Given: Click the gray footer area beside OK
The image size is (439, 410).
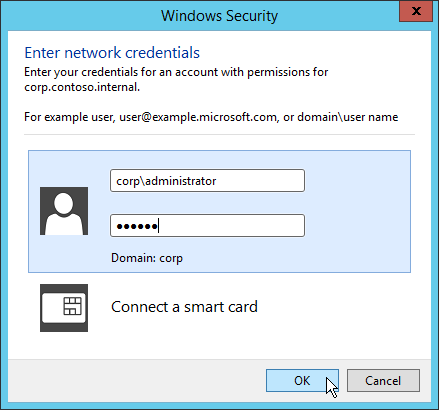Looking at the screenshot, I should pyautogui.click(x=137, y=380).
